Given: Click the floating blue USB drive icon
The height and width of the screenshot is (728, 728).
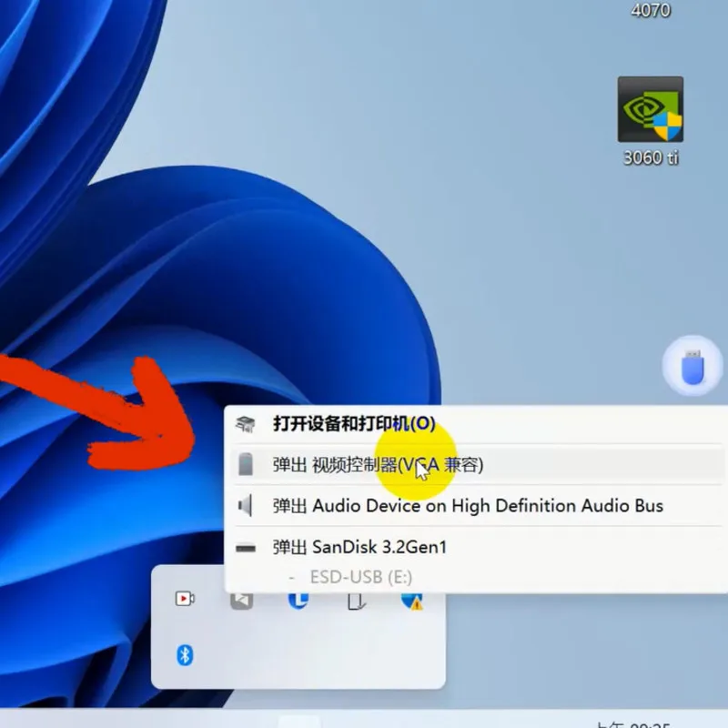Looking at the screenshot, I should point(692,367).
